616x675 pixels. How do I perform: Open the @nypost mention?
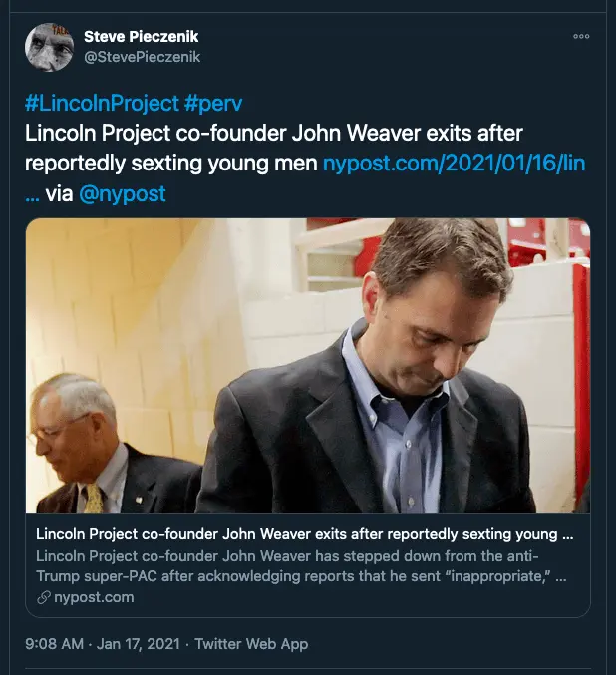pyautogui.click(x=123, y=194)
